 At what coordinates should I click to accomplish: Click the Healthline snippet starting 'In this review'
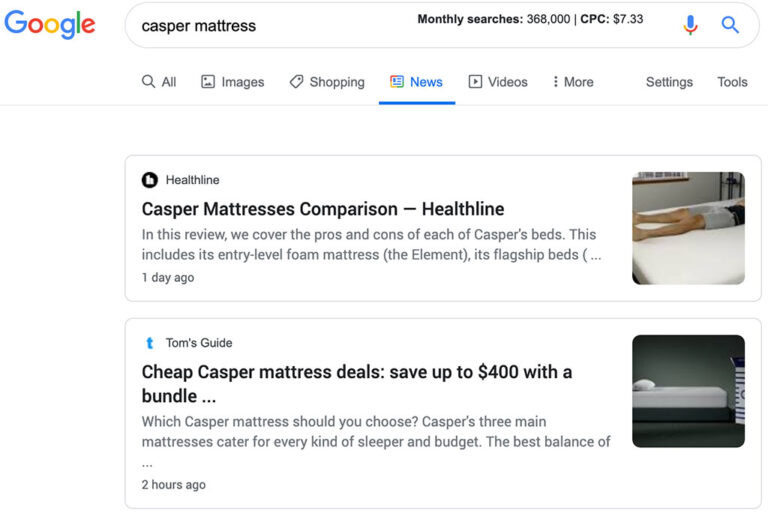tap(371, 244)
